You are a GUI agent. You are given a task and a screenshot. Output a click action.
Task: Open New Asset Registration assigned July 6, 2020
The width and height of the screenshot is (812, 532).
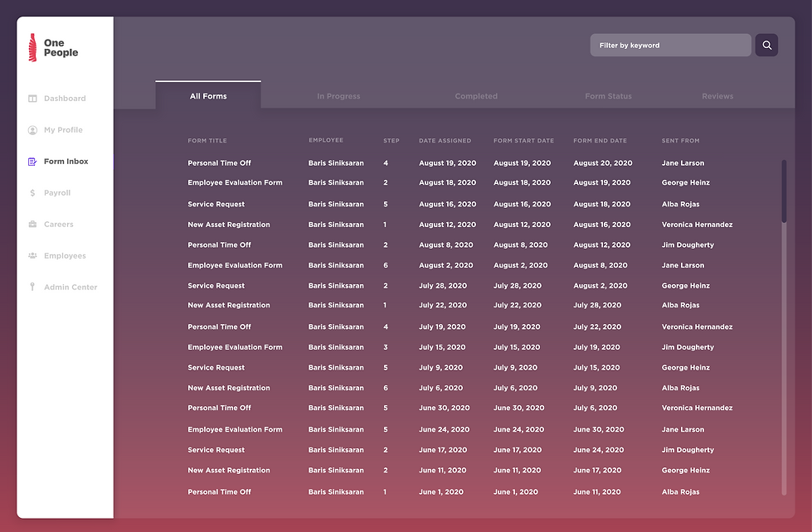coord(229,388)
